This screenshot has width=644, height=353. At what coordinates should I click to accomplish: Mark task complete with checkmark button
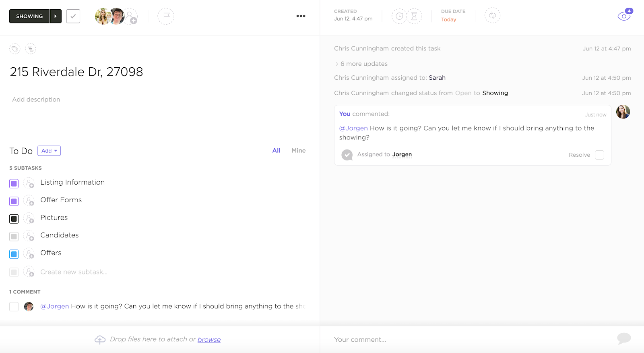tap(73, 16)
